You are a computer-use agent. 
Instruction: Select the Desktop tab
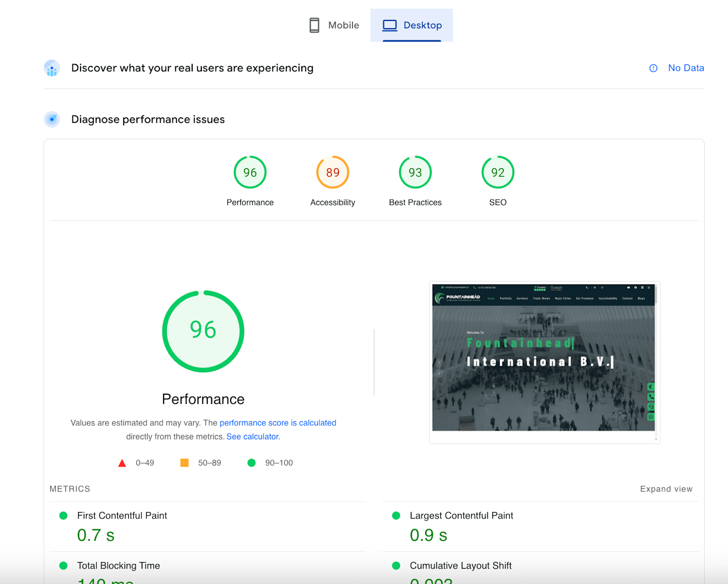tap(412, 25)
